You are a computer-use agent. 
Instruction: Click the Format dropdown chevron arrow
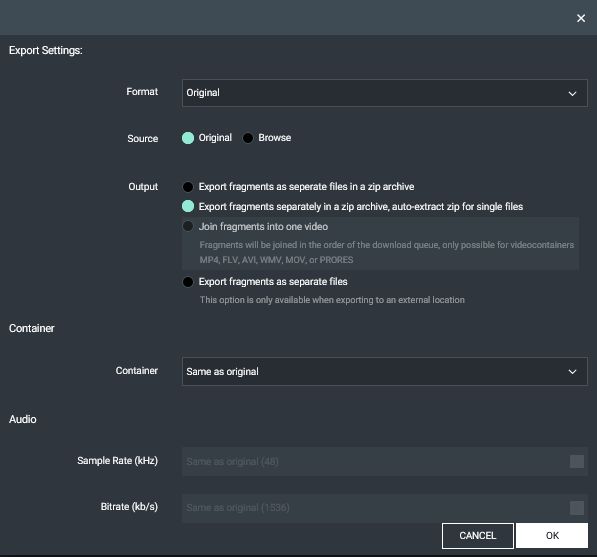pos(572,93)
